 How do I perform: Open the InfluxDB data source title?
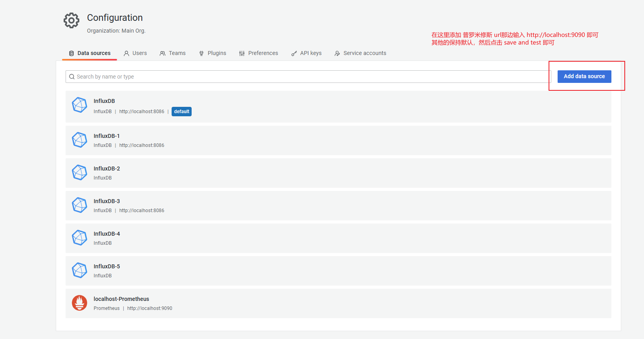(104, 101)
